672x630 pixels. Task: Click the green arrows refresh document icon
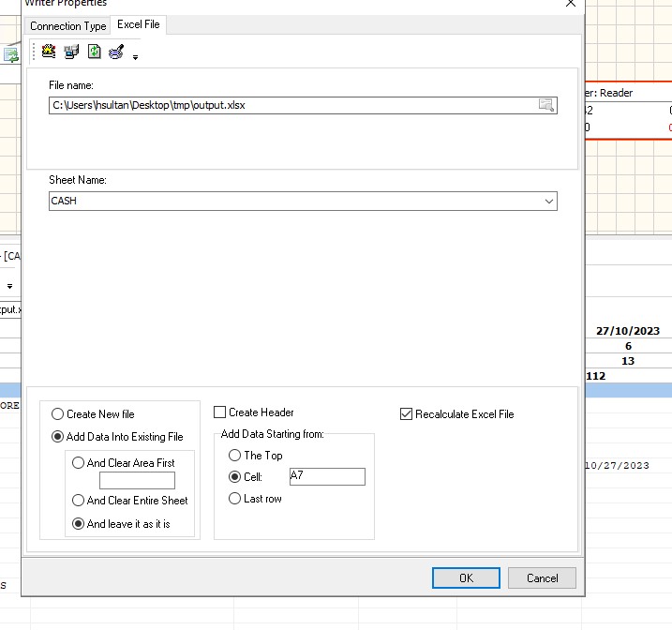95,52
